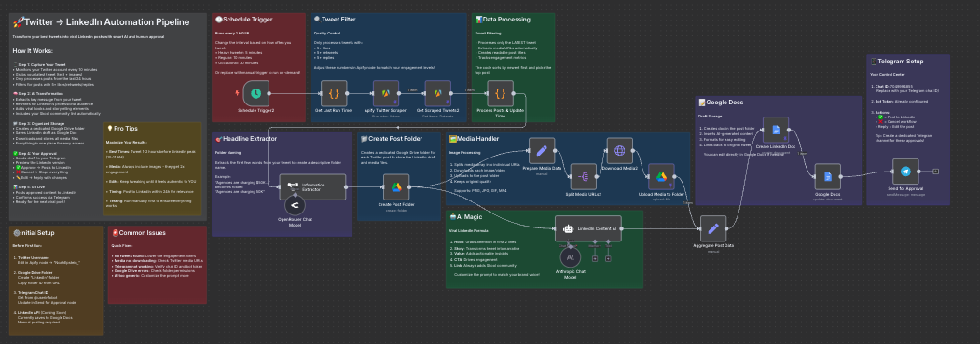
Task: Open the LinkedIn Content AI agent node
Action: (588, 228)
